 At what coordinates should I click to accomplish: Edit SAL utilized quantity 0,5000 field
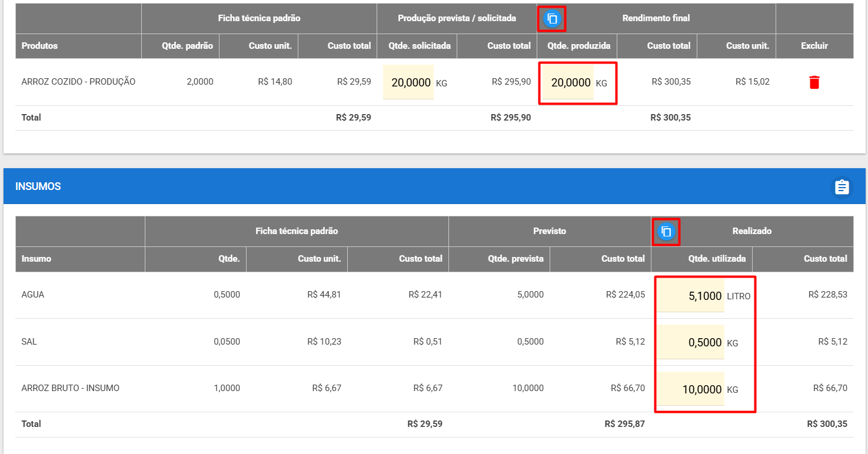click(691, 342)
